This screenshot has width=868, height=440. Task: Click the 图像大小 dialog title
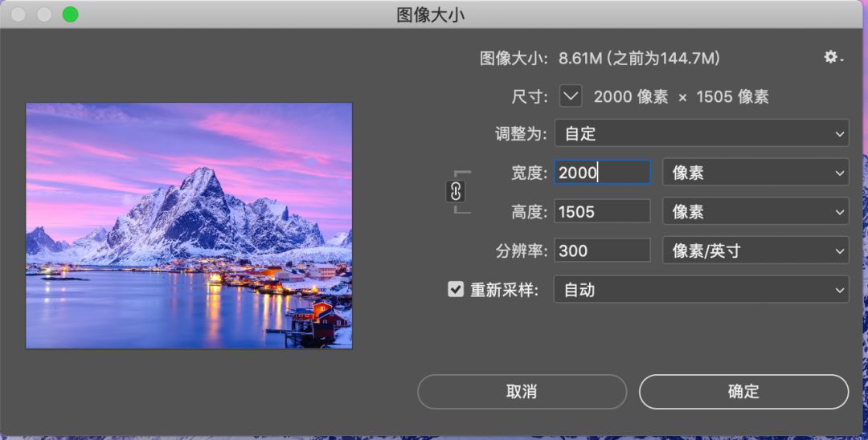pyautogui.click(x=431, y=15)
